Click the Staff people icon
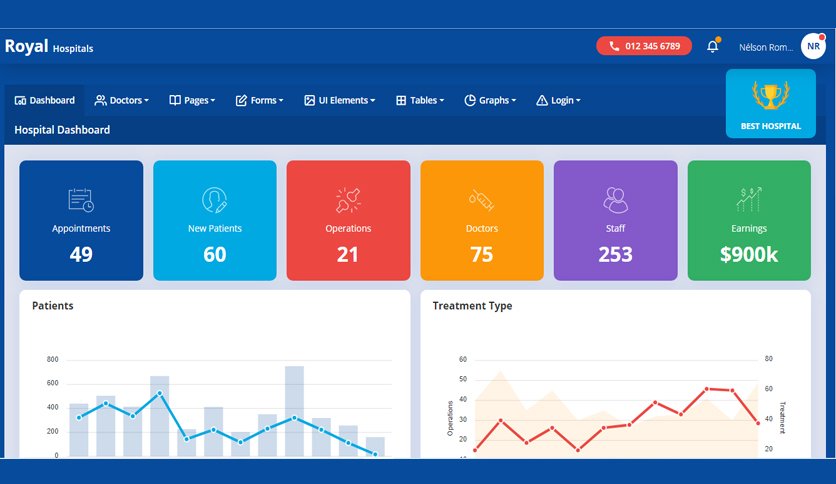 click(x=615, y=200)
